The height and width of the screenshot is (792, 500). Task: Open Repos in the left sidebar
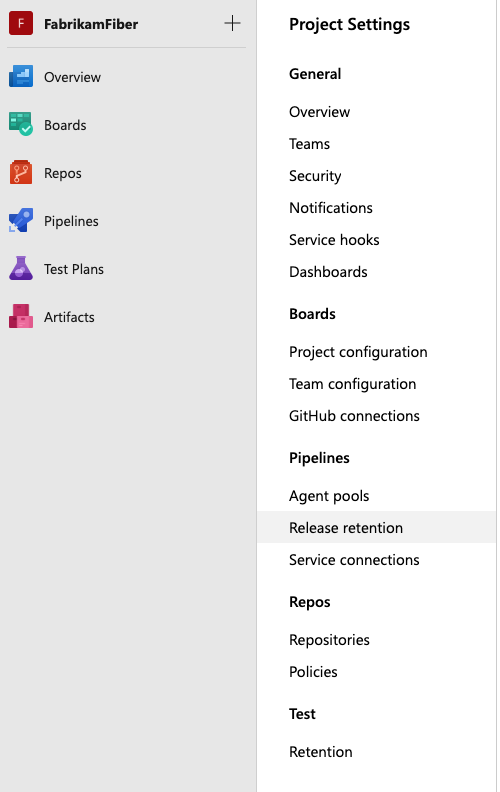(x=63, y=173)
